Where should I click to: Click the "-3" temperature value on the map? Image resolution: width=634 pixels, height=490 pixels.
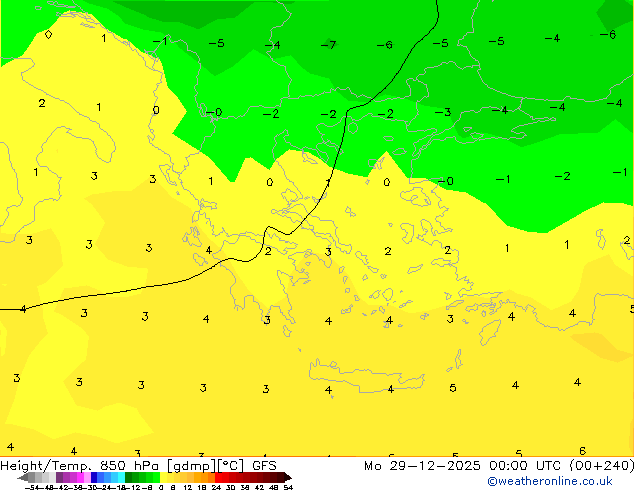tap(443, 112)
